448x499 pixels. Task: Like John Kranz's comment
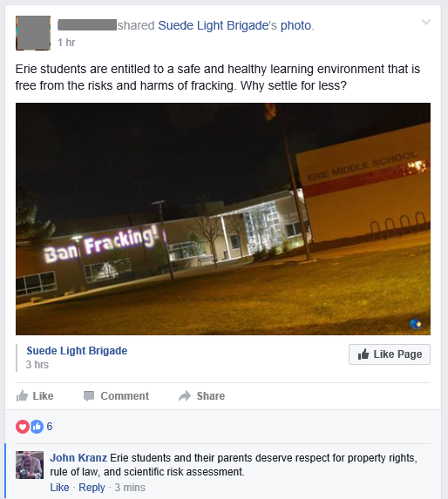59,487
